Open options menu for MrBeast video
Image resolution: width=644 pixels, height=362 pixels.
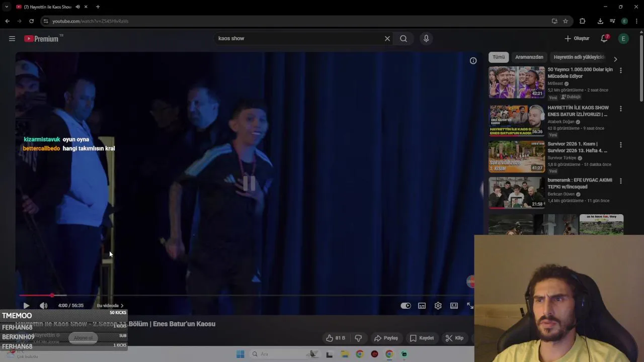(620, 70)
